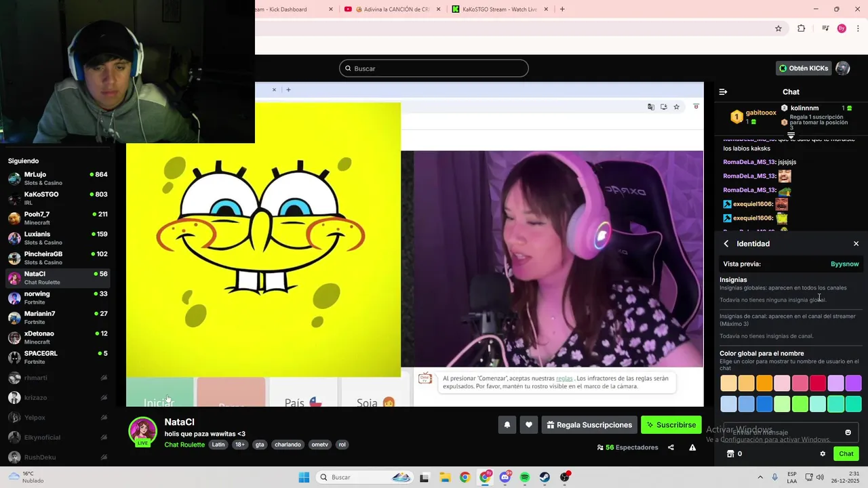Click the green Suscribirse button
The width and height of the screenshot is (868, 488).
(x=671, y=425)
